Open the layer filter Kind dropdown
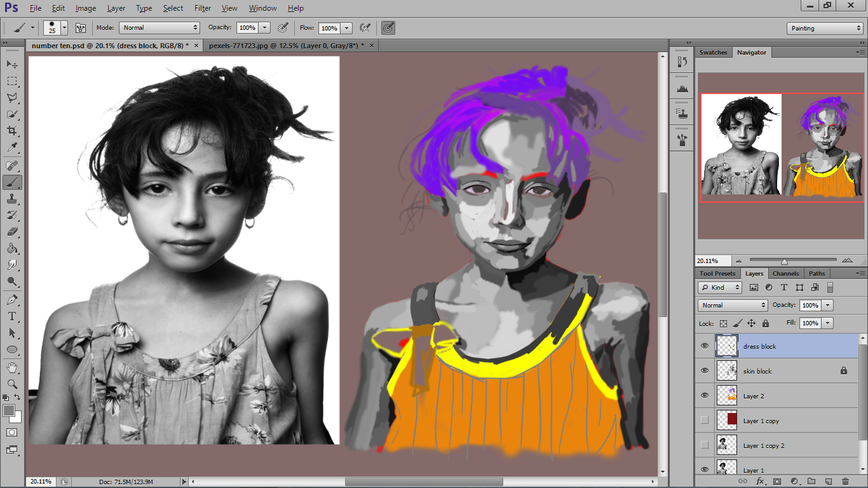868x488 pixels. point(720,287)
